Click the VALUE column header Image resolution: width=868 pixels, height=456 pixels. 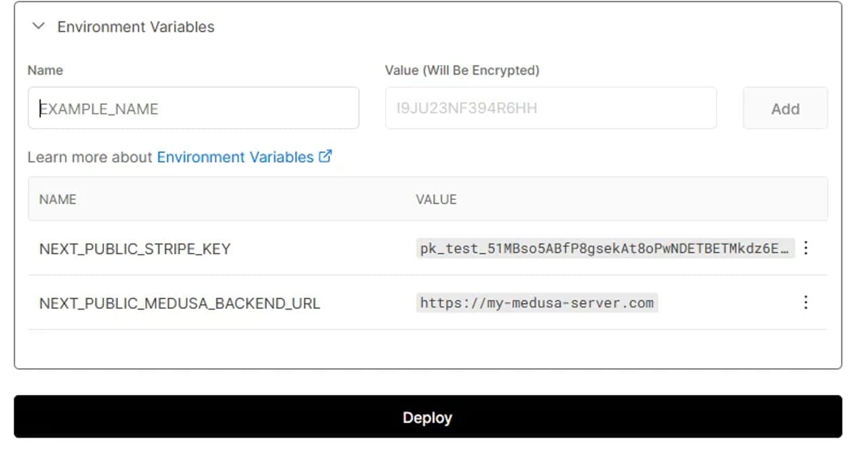tap(436, 199)
